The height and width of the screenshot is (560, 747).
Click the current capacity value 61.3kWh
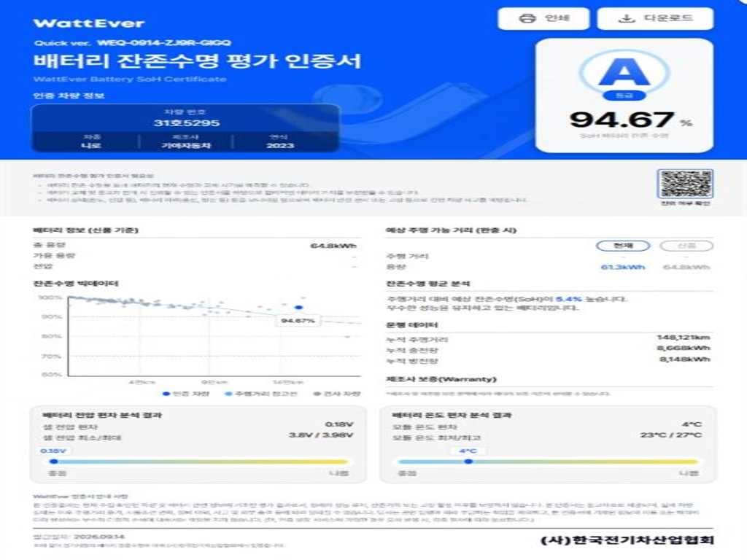point(623,267)
